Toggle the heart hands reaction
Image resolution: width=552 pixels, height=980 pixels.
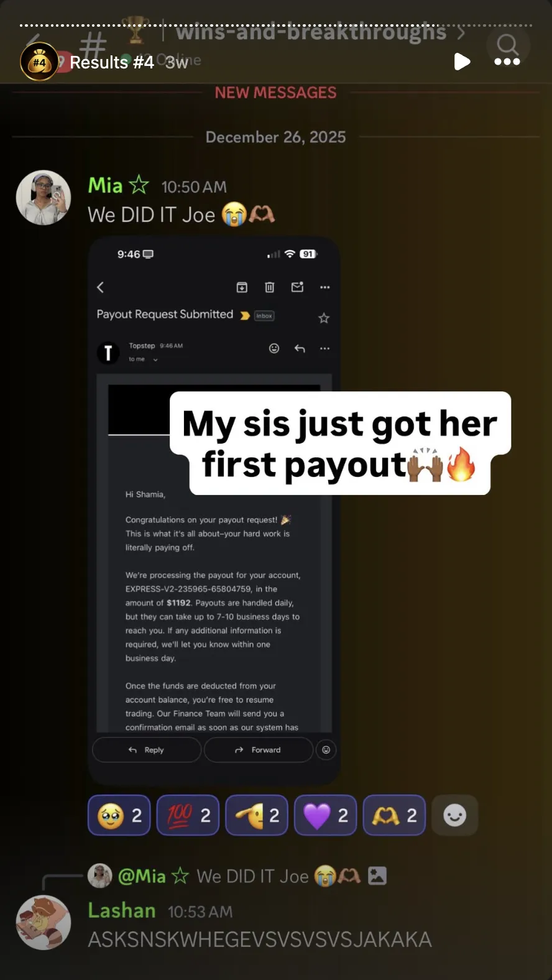(x=394, y=815)
